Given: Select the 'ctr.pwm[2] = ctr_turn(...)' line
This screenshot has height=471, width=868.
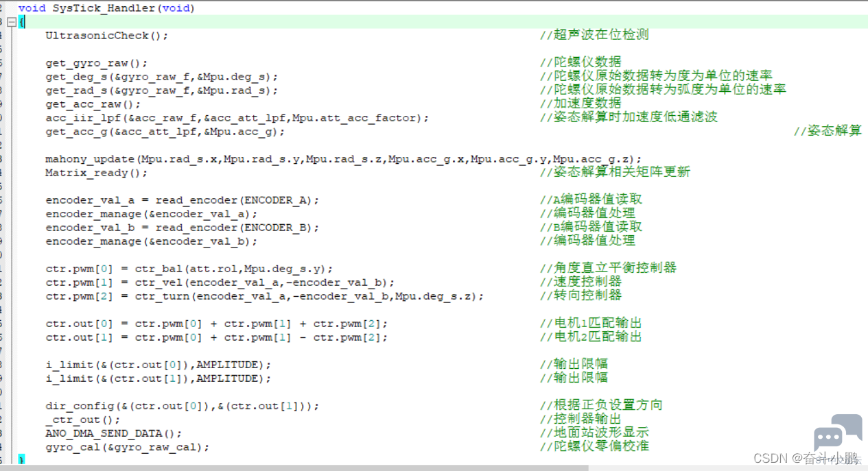Looking at the screenshot, I should pyautogui.click(x=264, y=295).
